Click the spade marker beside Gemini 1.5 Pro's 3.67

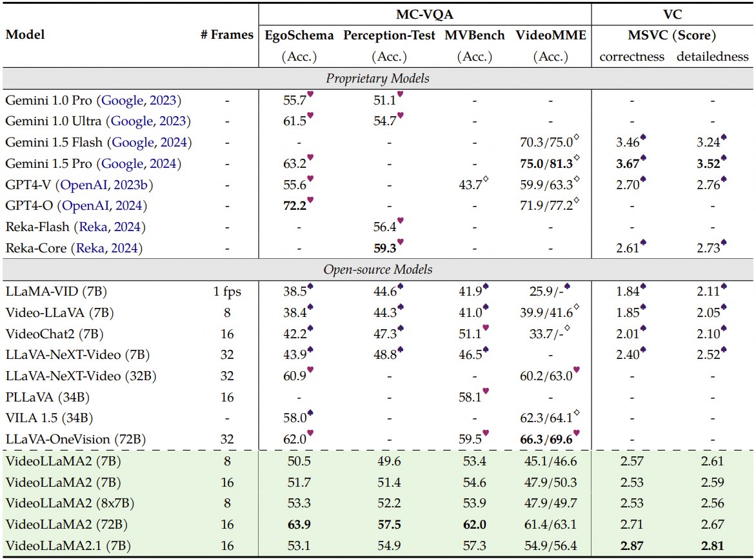[642, 158]
